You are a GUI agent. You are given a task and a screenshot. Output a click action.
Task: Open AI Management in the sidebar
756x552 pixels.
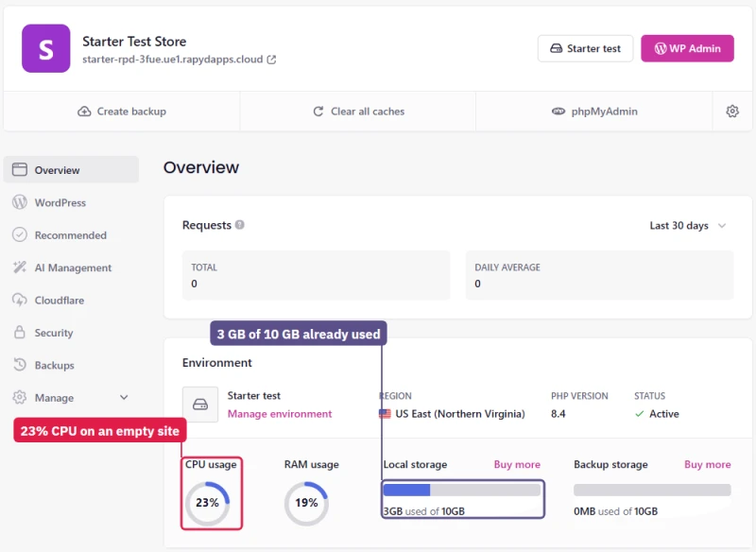point(72,267)
